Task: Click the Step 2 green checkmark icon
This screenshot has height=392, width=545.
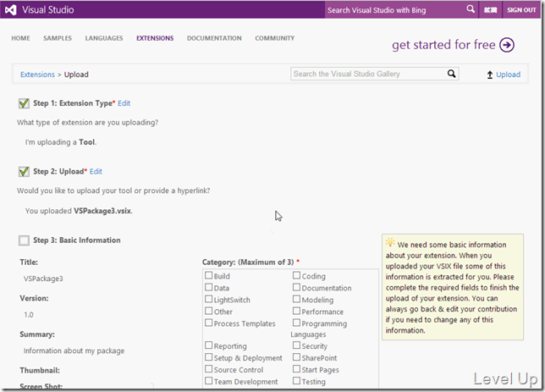Action: pyautogui.click(x=24, y=172)
